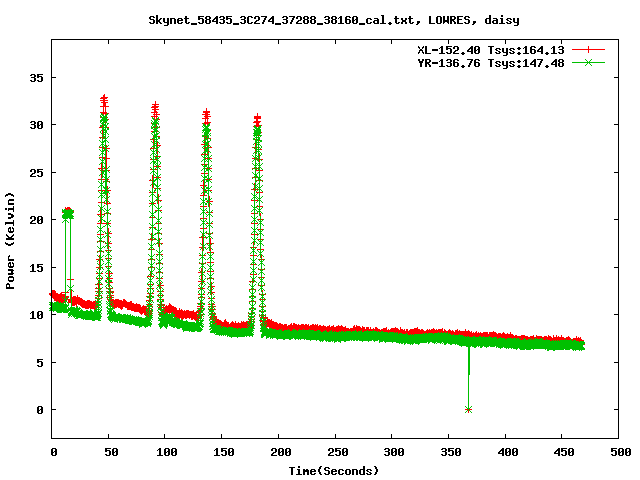
Task: Click the x-axis tick label 500
Action: 620,452
